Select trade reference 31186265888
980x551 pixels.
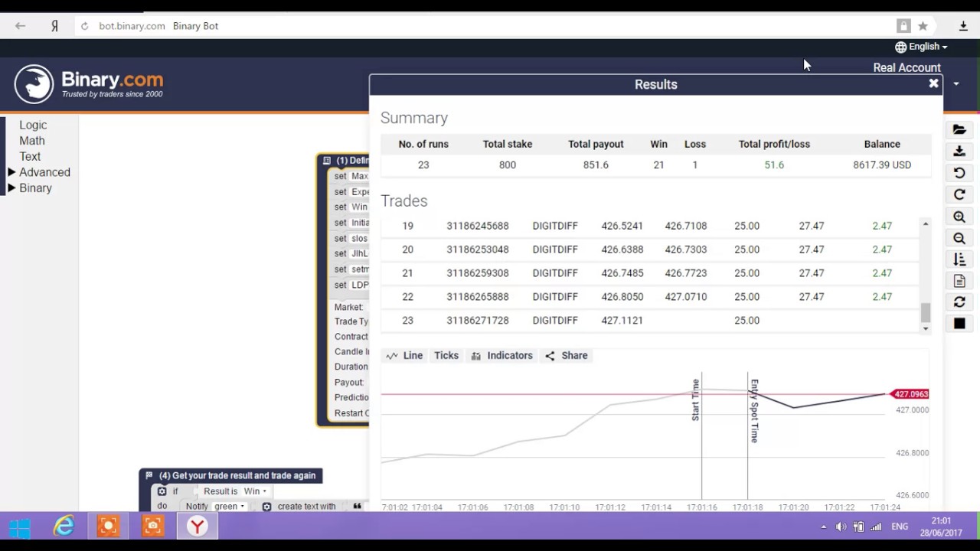pos(477,297)
